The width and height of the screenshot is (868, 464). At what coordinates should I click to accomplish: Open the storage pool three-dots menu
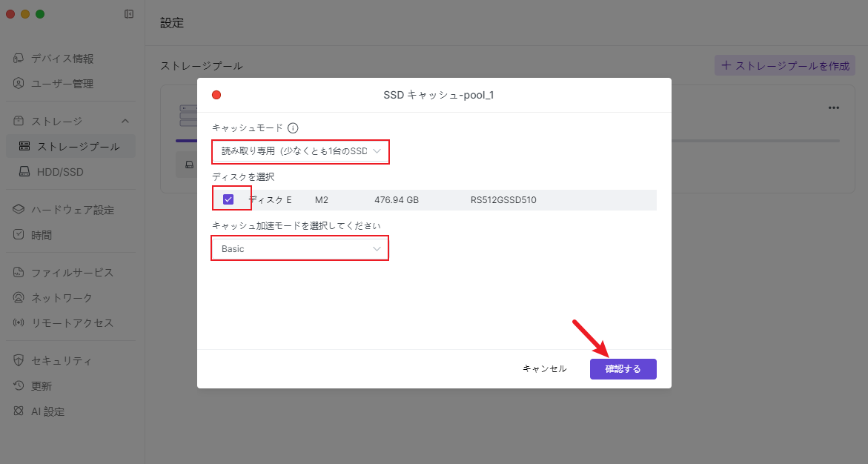coord(834,107)
